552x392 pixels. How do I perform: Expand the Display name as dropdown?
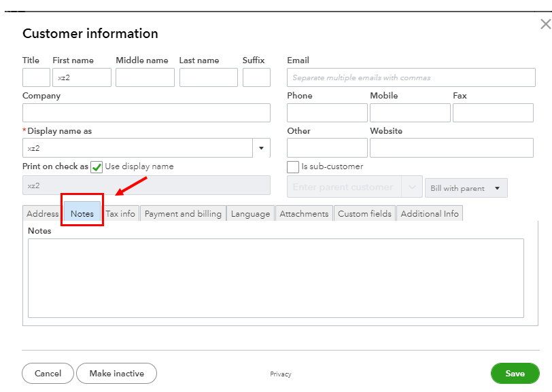(262, 148)
